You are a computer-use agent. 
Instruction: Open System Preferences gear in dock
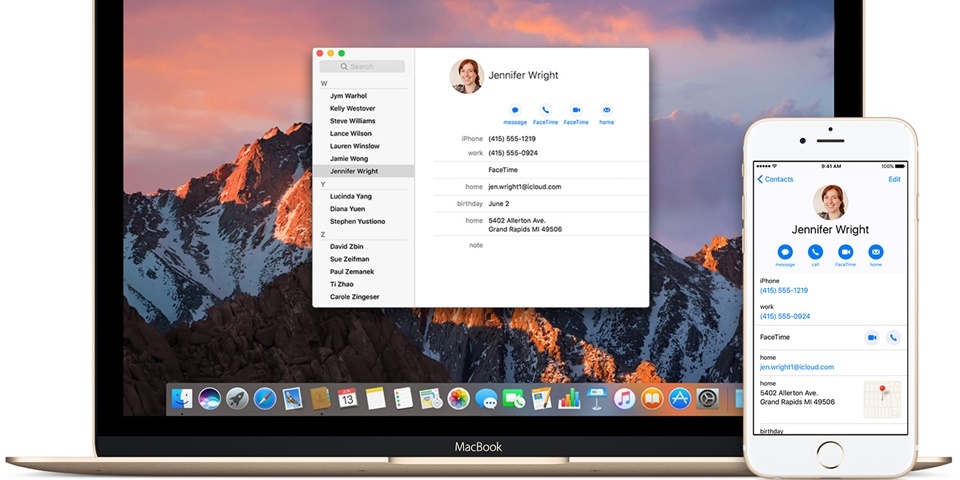coord(707,399)
